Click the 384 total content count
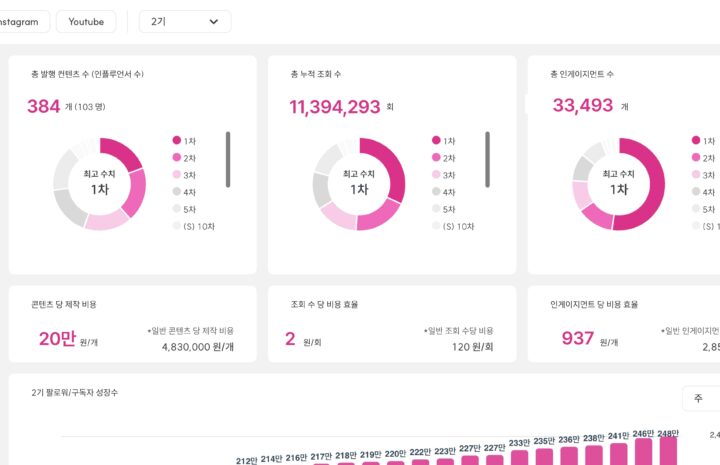The width and height of the screenshot is (720, 465). (x=44, y=106)
